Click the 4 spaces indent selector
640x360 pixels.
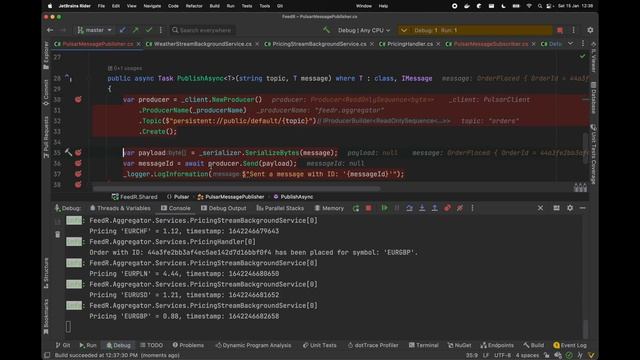(527, 356)
